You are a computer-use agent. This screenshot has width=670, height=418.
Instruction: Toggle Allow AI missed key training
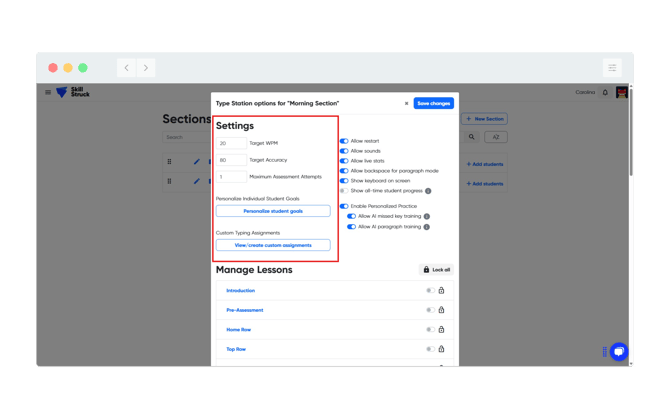click(351, 216)
